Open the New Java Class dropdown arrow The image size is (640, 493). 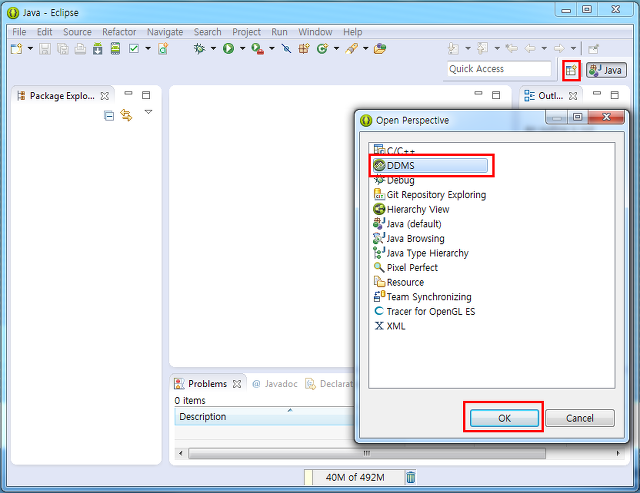[336, 49]
